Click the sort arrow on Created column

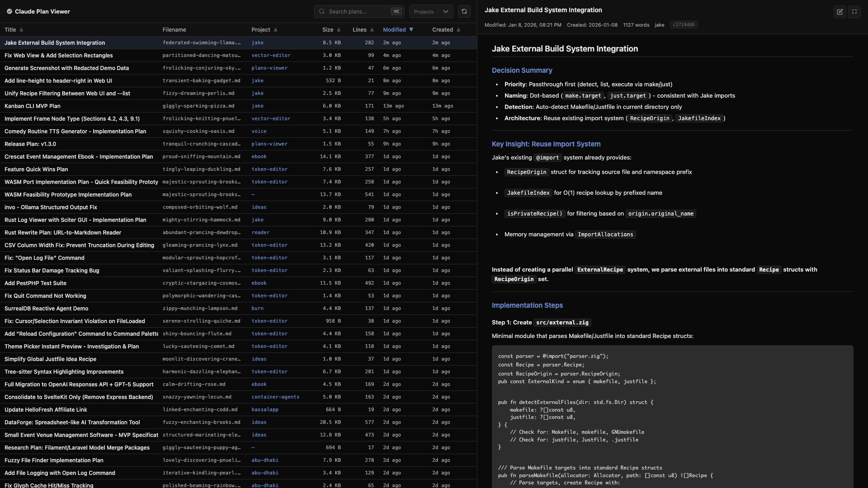458,29
